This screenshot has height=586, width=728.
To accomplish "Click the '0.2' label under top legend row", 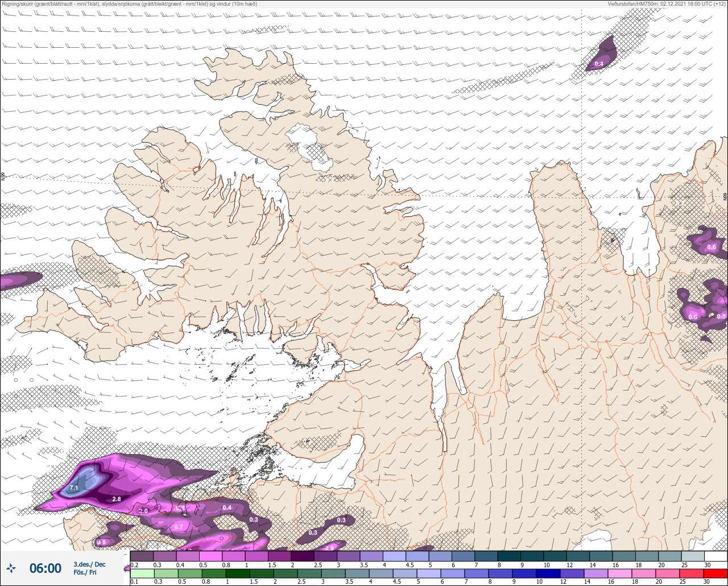I will (134, 564).
